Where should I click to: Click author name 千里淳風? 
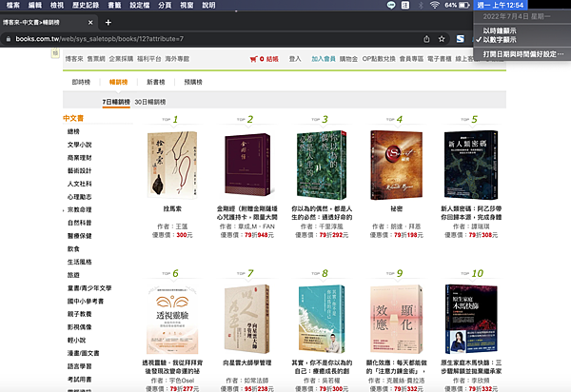click(330, 226)
